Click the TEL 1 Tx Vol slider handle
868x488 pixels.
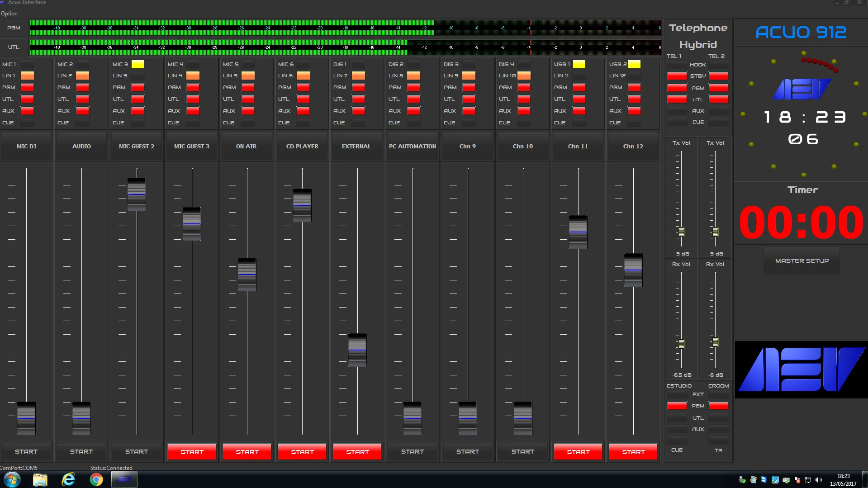pyautogui.click(x=681, y=232)
